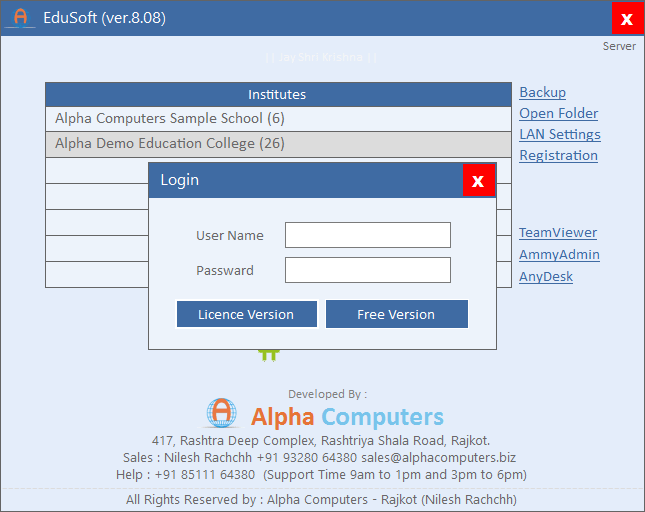This screenshot has width=645, height=512.
Task: Launch AmmyAdmin link
Action: pyautogui.click(x=559, y=254)
